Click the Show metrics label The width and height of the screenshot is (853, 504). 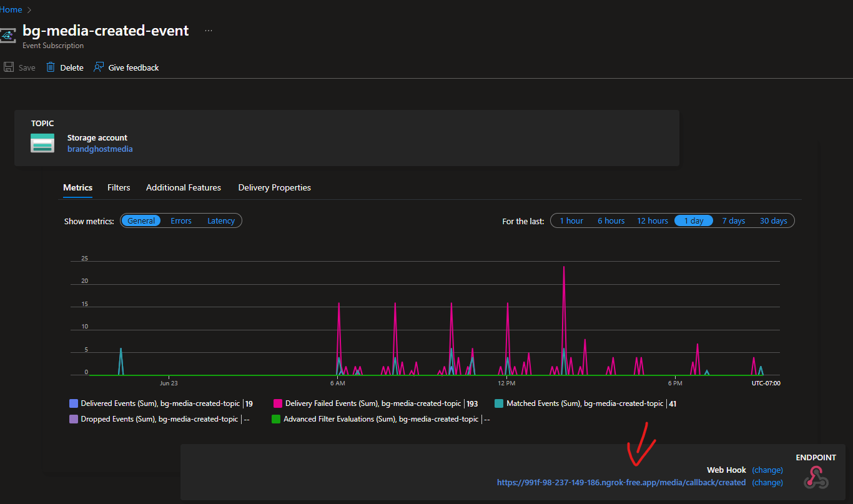(89, 221)
